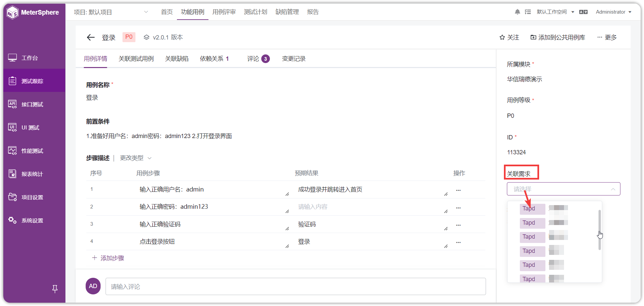This screenshot has height=306, width=644.
Task: Go to the 首页 top menu
Action: [x=167, y=12]
